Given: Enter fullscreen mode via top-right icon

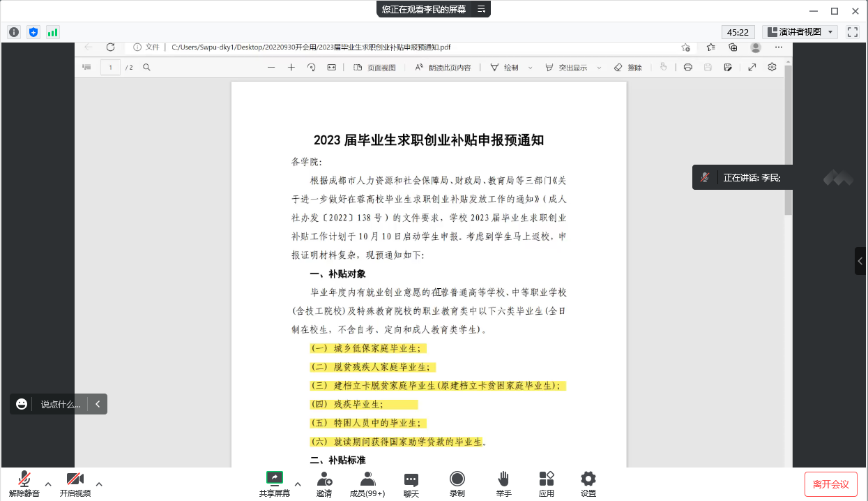Looking at the screenshot, I should (x=852, y=32).
